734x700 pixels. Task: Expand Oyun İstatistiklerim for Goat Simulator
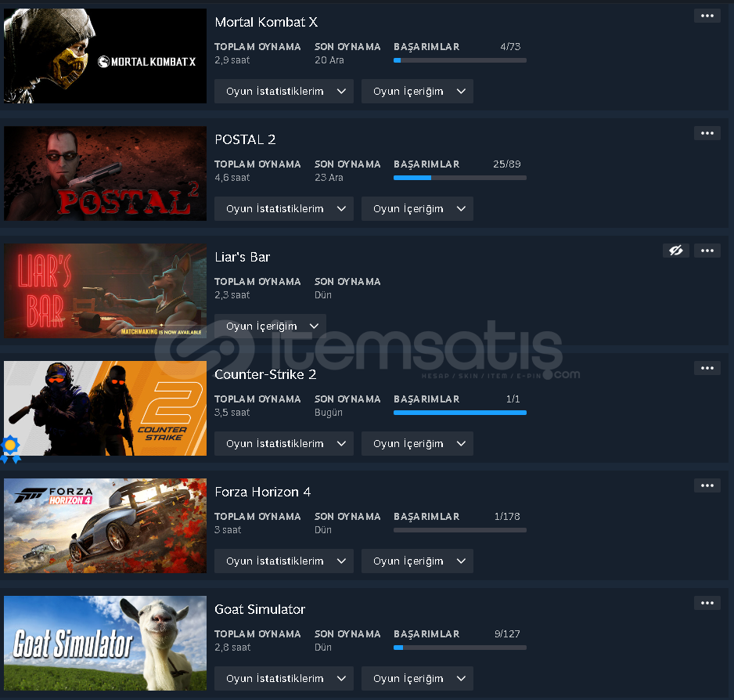284,678
